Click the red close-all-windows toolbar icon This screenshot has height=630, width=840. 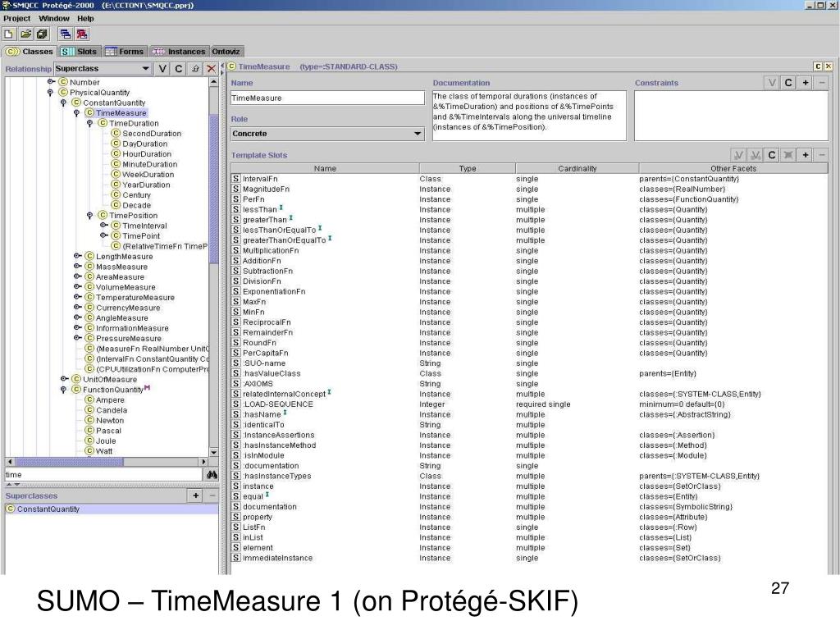click(x=81, y=34)
